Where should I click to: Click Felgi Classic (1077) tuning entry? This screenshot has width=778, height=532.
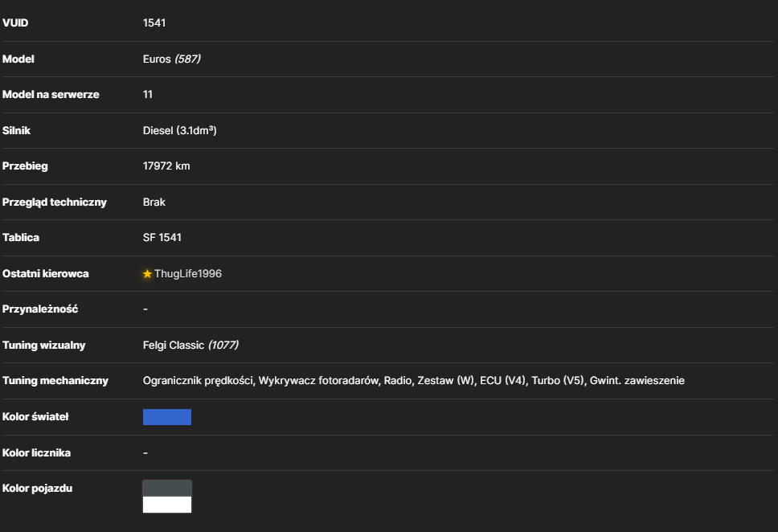(190, 345)
